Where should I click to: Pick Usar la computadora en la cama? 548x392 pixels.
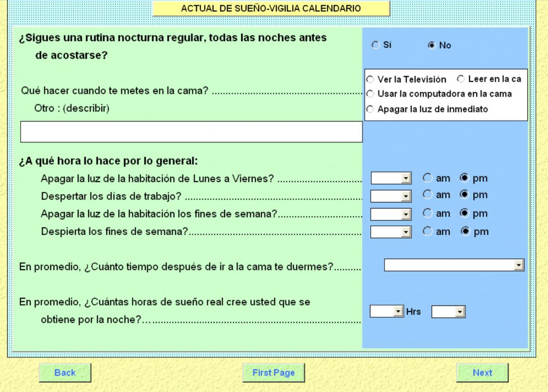(369, 94)
